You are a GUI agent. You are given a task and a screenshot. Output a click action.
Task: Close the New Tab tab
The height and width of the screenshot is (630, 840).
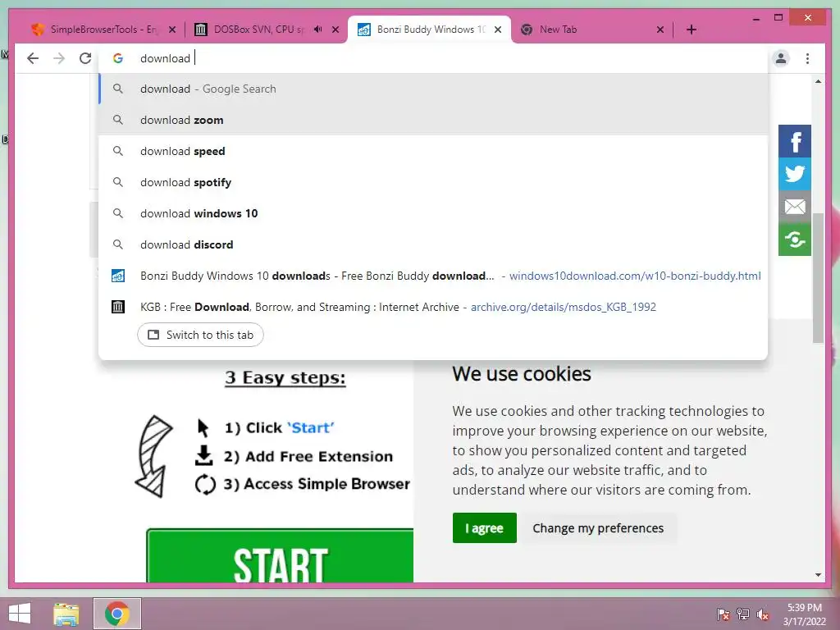660,30
